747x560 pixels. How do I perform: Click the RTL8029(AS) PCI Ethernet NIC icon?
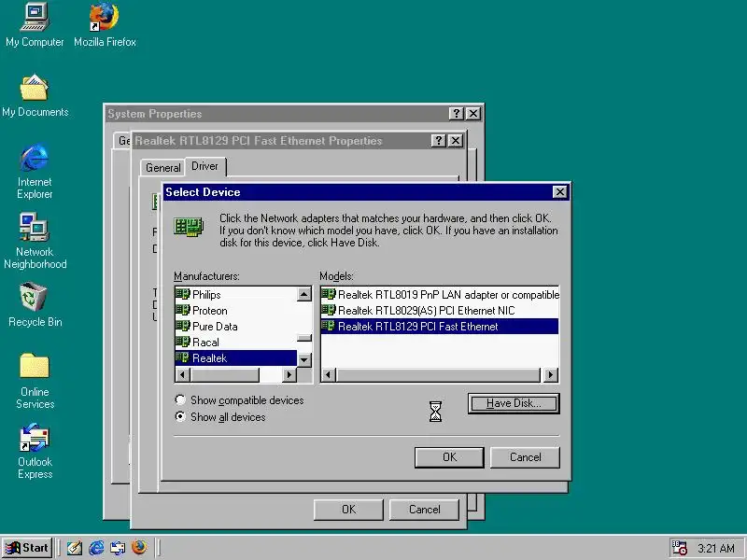click(x=329, y=310)
